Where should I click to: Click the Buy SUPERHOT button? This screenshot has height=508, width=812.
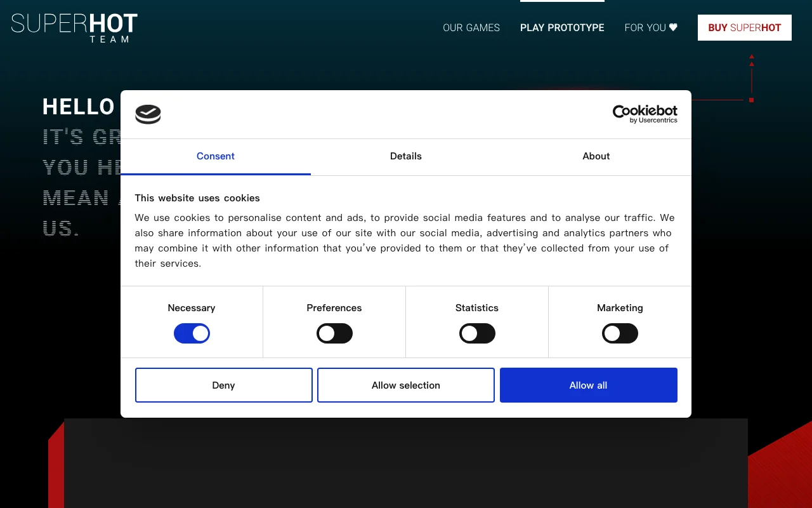[745, 27]
